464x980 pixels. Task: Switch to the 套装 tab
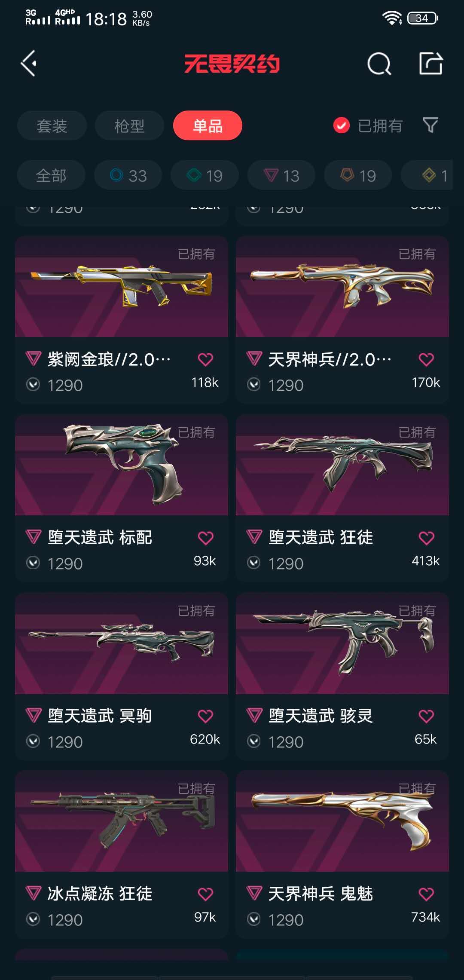tap(52, 126)
